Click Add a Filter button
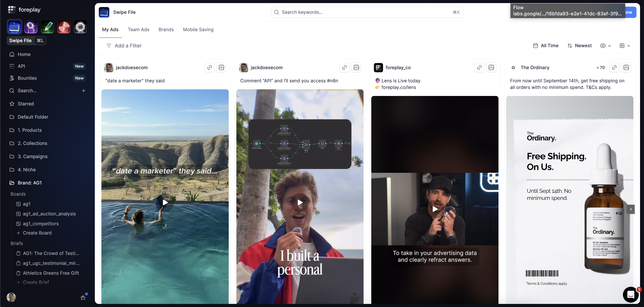Viewport: 644px width, 307px height. (124, 45)
